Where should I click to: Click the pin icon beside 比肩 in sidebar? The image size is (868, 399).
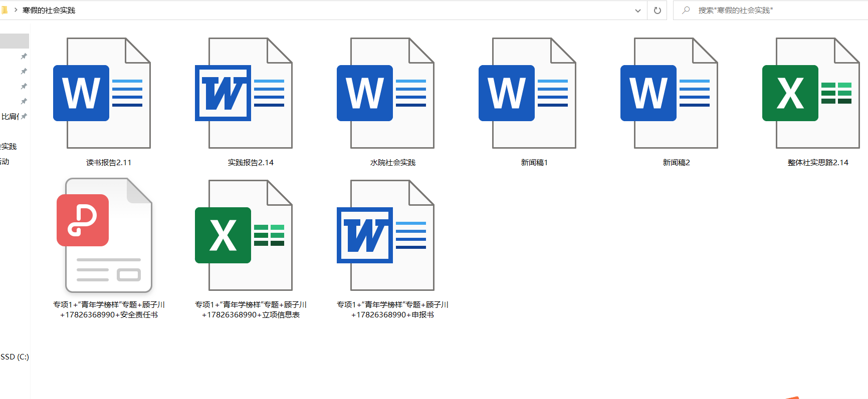click(x=24, y=116)
